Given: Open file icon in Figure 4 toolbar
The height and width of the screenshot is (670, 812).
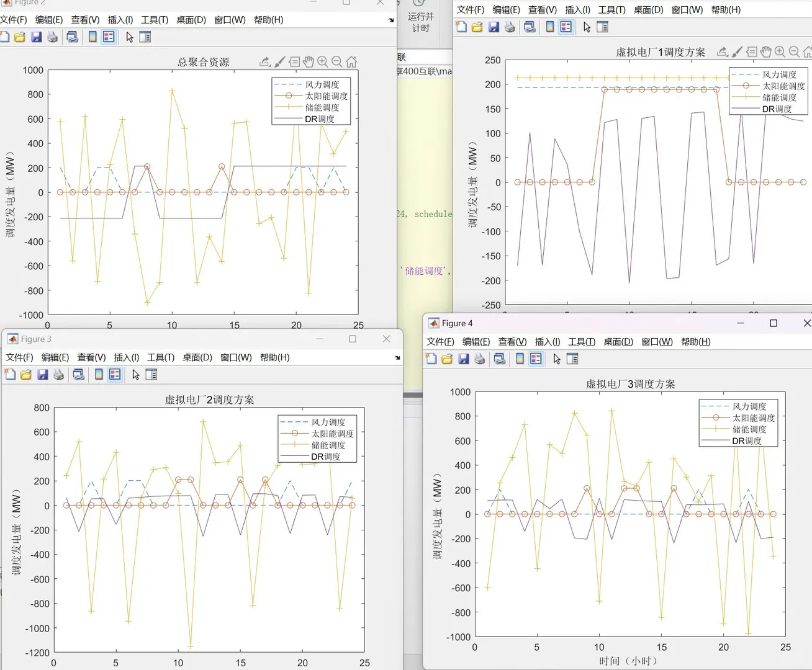Looking at the screenshot, I should [447, 359].
